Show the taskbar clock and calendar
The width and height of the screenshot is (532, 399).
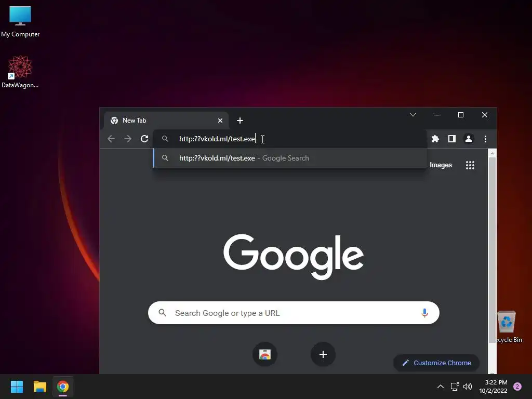tap(494, 387)
